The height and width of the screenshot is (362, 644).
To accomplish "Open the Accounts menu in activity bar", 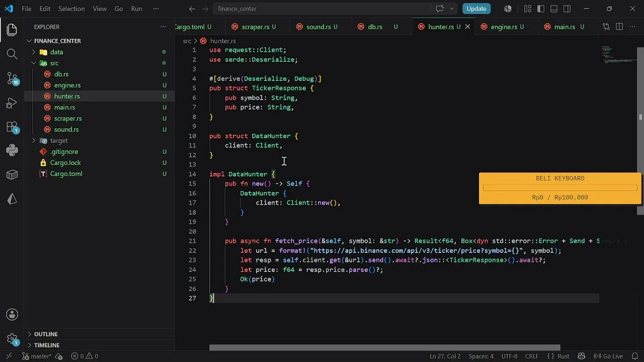I will (12, 315).
